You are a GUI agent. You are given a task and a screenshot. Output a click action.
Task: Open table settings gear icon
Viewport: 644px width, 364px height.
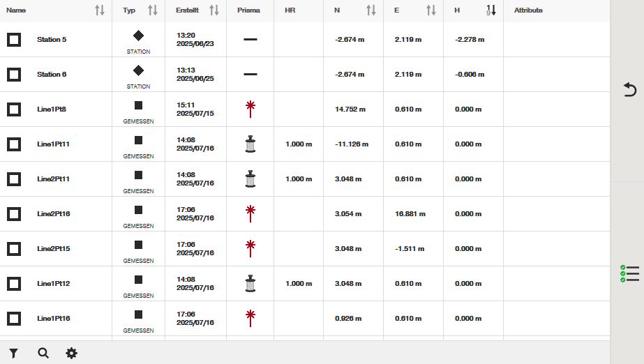coord(72,354)
